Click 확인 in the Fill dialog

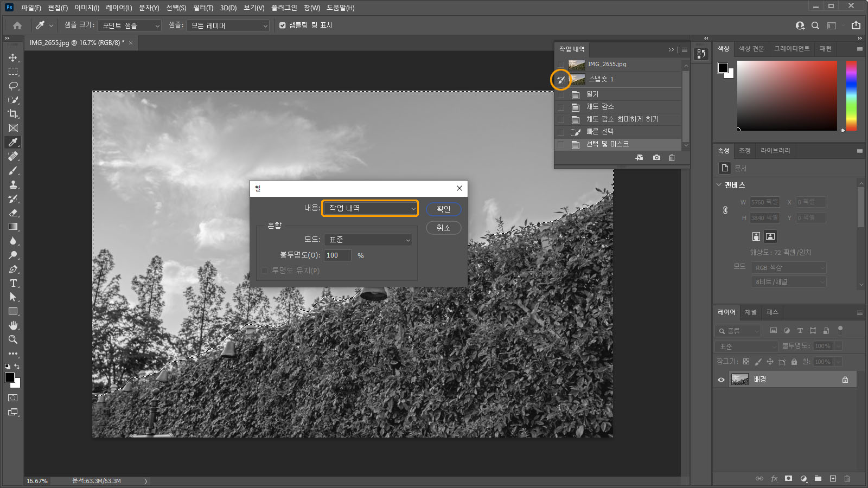[x=443, y=209]
